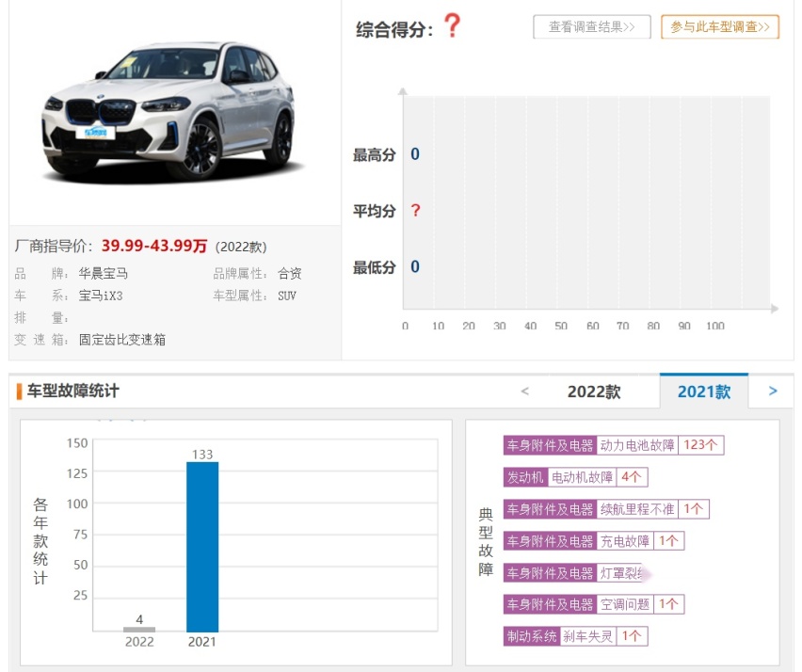Click the 123个 count value
The width and height of the screenshot is (802, 672).
(x=700, y=445)
